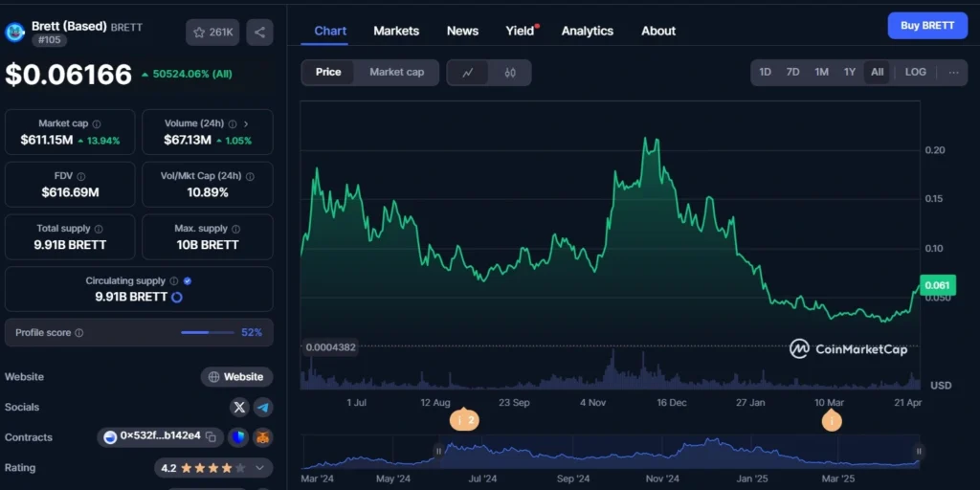Image resolution: width=980 pixels, height=490 pixels.
Task: Click the $616.69M FDV value
Action: [70, 192]
